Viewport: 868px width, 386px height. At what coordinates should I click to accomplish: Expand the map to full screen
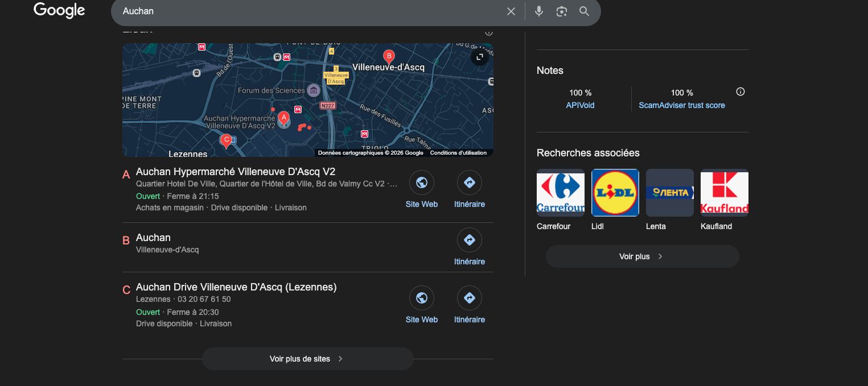pos(480,57)
